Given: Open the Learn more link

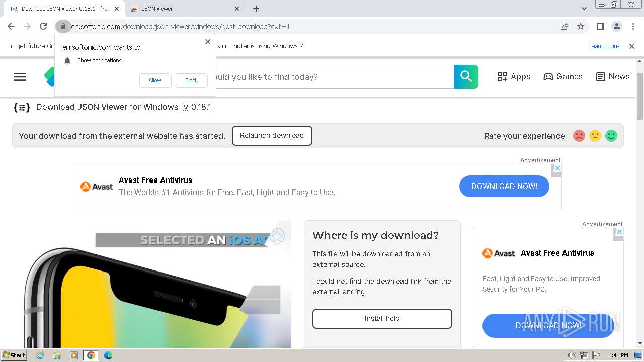Looking at the screenshot, I should click(604, 46).
